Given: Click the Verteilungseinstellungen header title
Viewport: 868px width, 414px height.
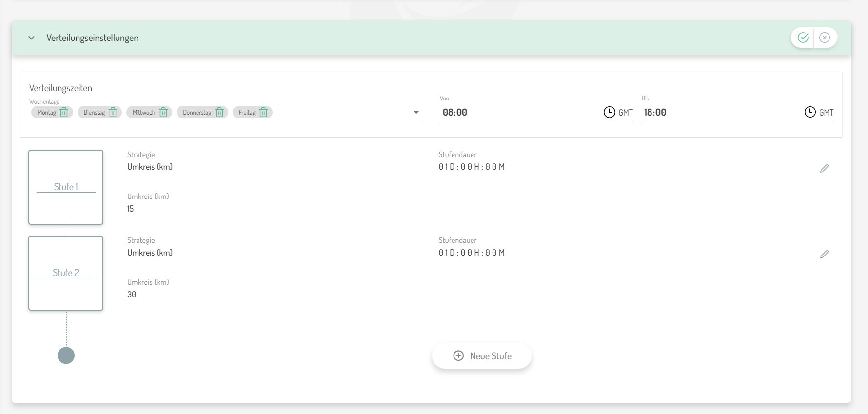Looking at the screenshot, I should click(x=92, y=38).
